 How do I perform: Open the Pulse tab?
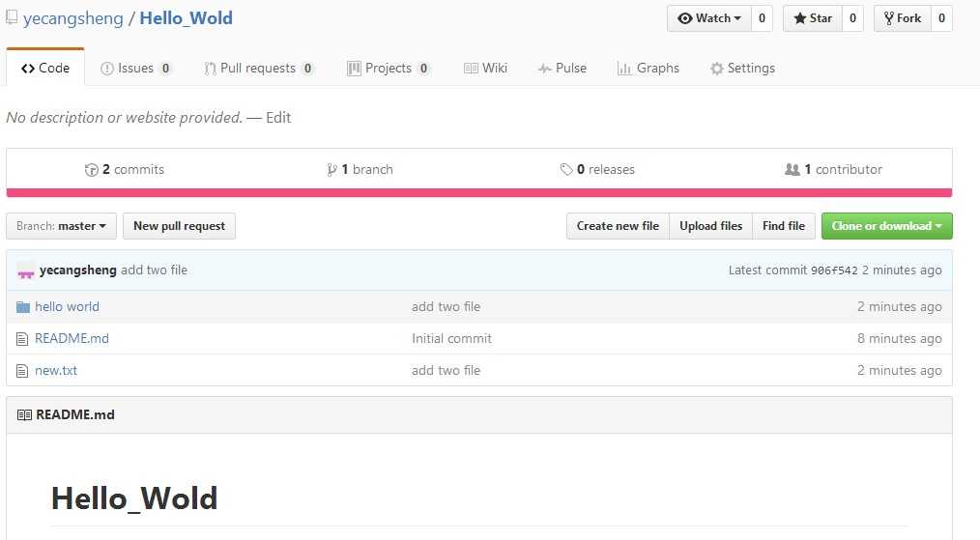[562, 69]
